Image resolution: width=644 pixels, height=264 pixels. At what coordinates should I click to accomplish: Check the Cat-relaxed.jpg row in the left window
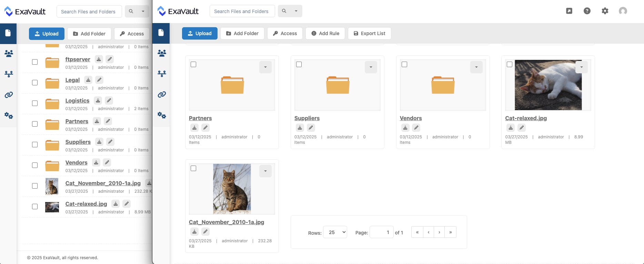coord(35,207)
